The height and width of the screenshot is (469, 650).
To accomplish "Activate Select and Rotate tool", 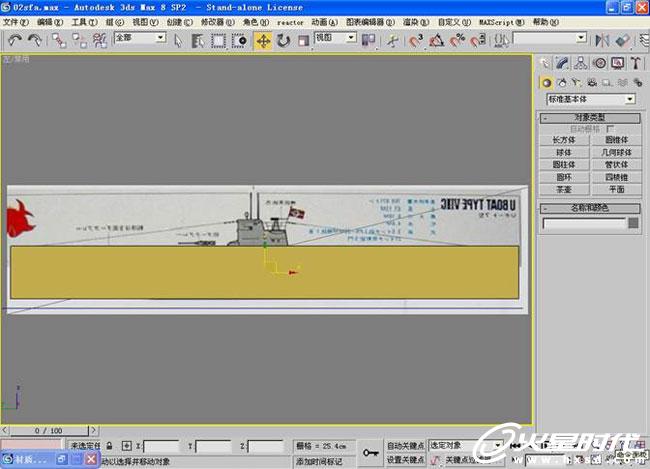I will click(283, 41).
